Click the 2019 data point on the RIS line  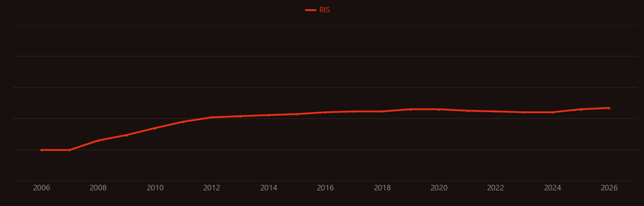click(410, 109)
